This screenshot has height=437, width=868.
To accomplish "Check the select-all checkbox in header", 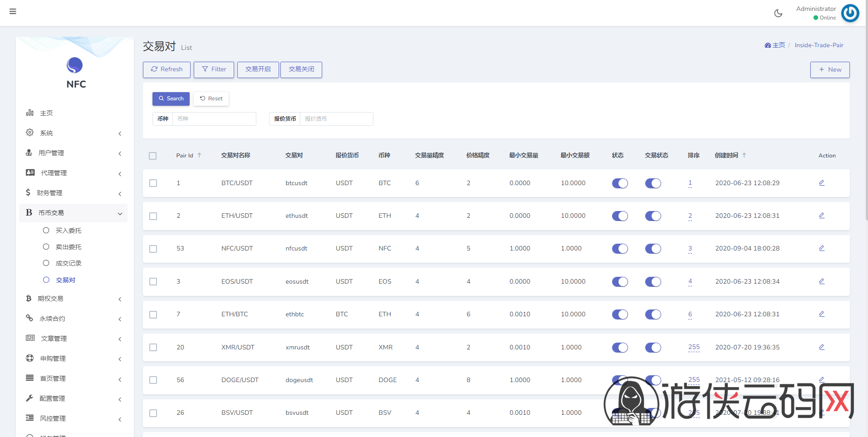I will point(153,156).
